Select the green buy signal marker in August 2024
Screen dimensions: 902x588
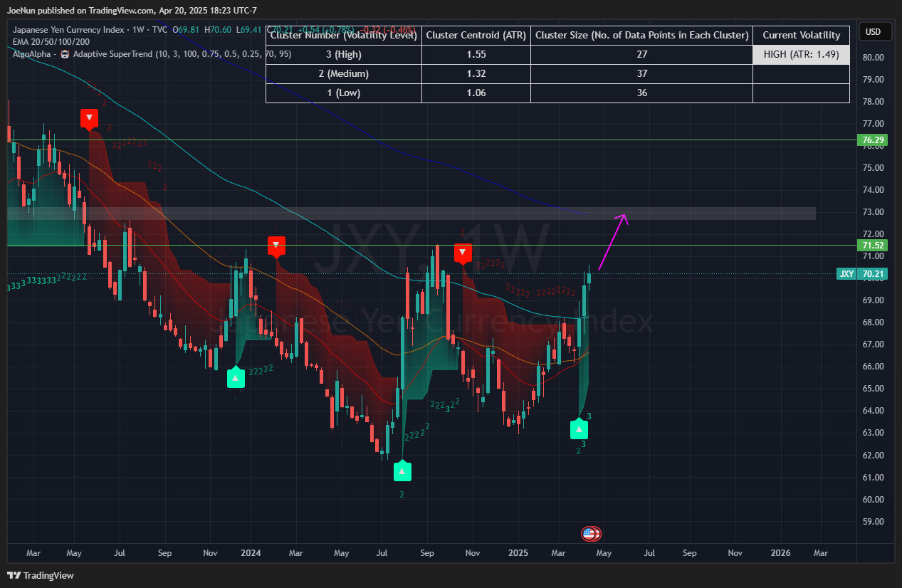[403, 471]
